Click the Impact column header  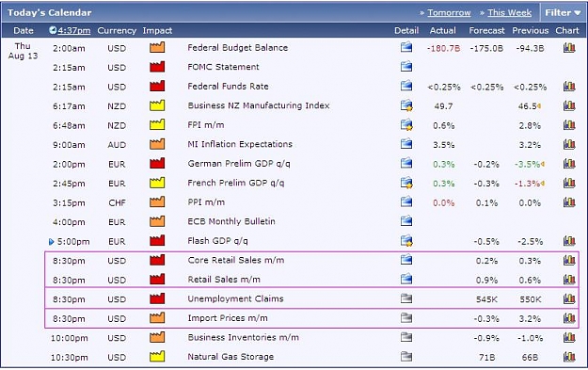pyautogui.click(x=157, y=30)
